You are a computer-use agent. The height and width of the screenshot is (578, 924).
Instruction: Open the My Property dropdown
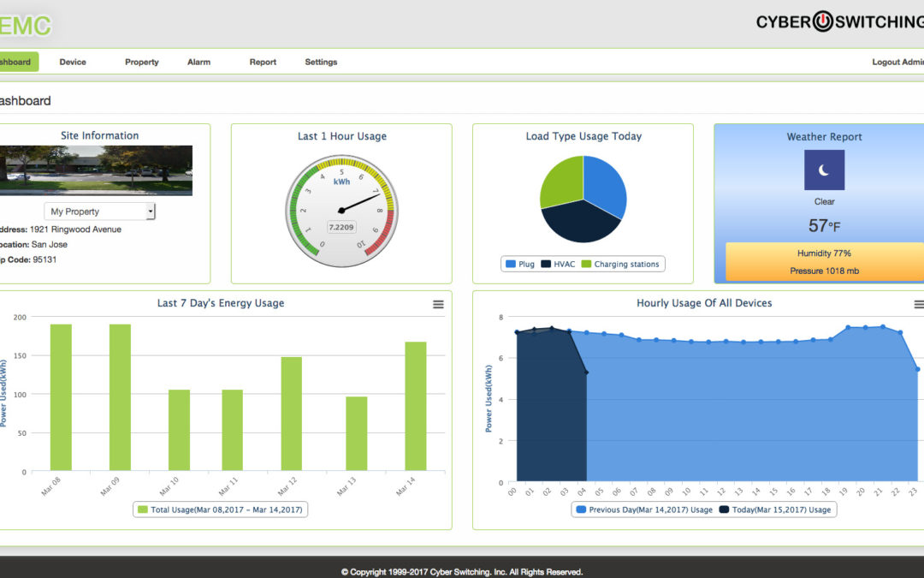[x=99, y=212]
